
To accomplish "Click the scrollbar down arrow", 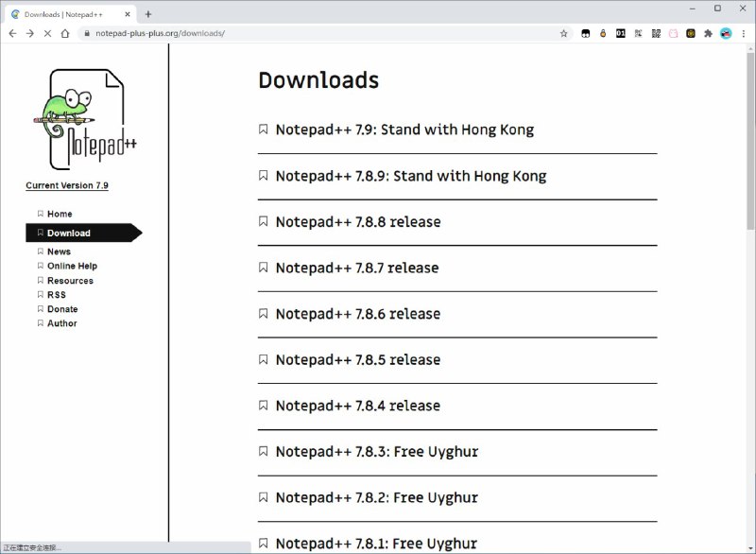I will coord(750,548).
